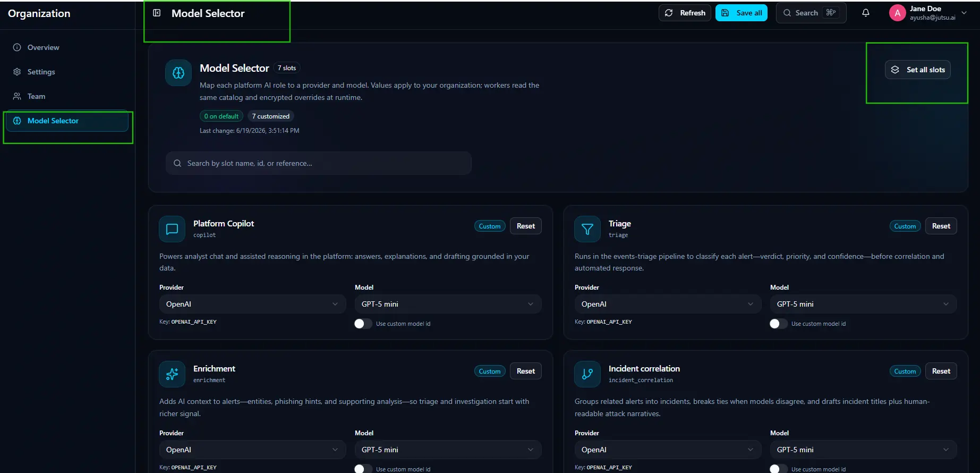Open Enrichment Model dropdown
980x473 pixels.
click(448, 450)
